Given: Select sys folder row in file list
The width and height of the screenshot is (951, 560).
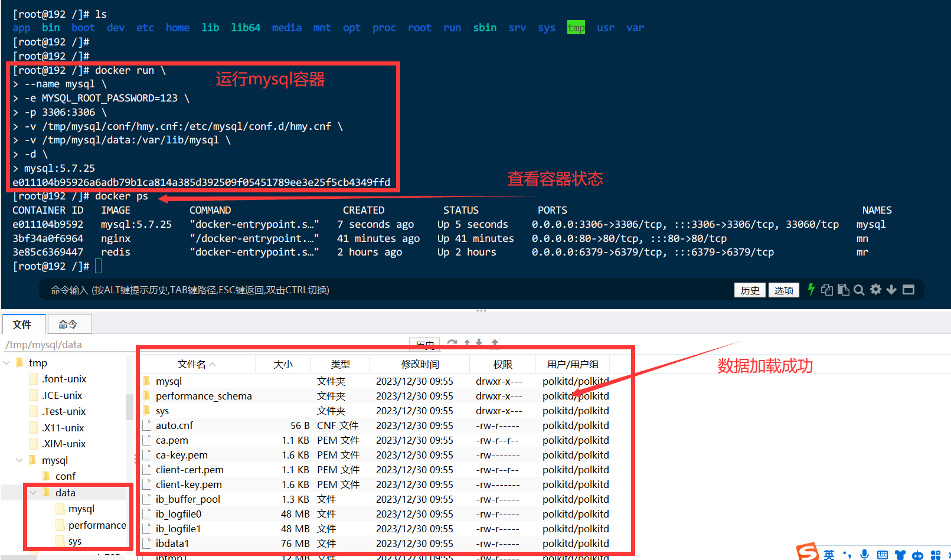Looking at the screenshot, I should 376,411.
